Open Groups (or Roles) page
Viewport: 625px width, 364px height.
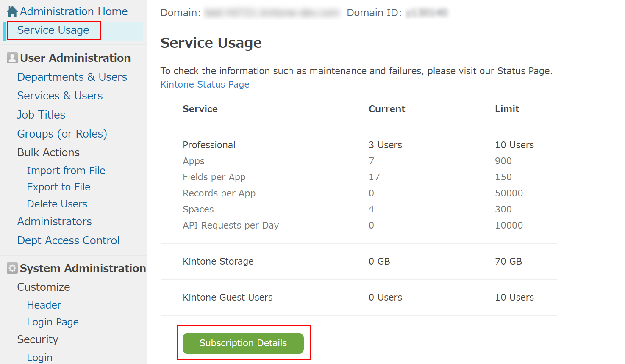[x=62, y=133]
